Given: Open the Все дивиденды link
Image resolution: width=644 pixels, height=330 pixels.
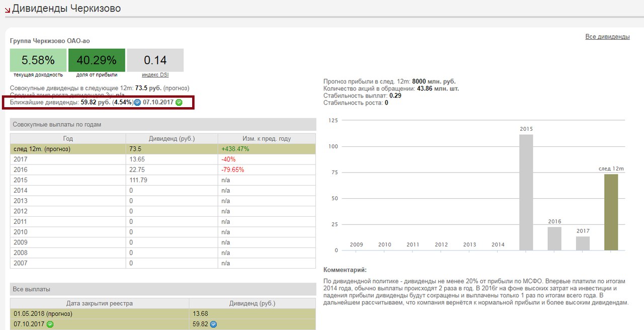Looking at the screenshot, I should click(x=607, y=37).
